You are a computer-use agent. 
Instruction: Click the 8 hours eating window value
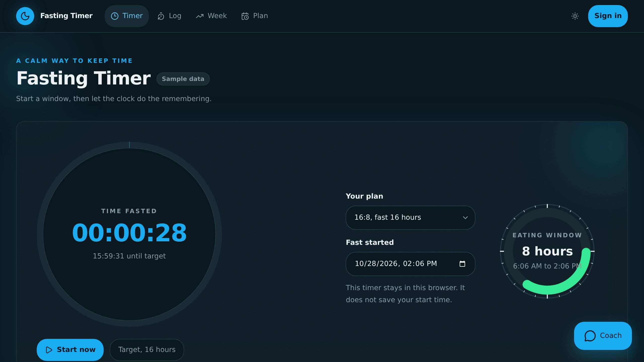click(547, 251)
